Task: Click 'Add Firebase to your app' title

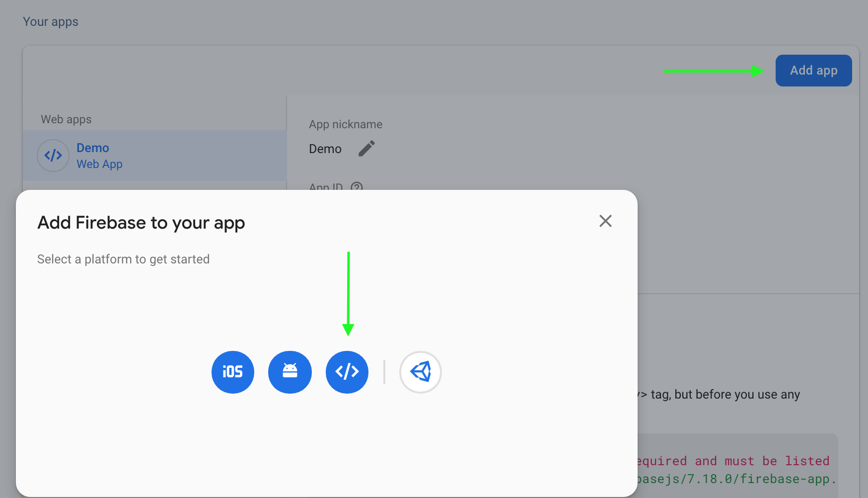Action: pyautogui.click(x=141, y=223)
